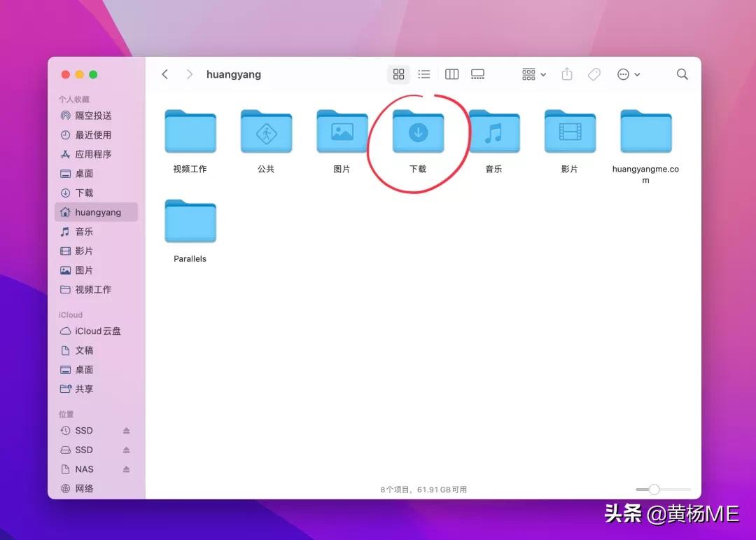Open the Share icon in the toolbar
This screenshot has height=540, width=756.
coord(566,74)
